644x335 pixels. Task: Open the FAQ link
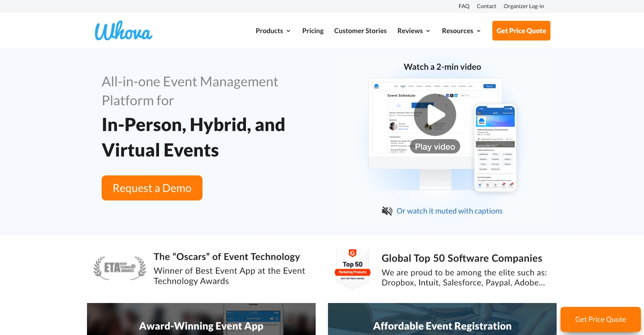[x=464, y=6]
